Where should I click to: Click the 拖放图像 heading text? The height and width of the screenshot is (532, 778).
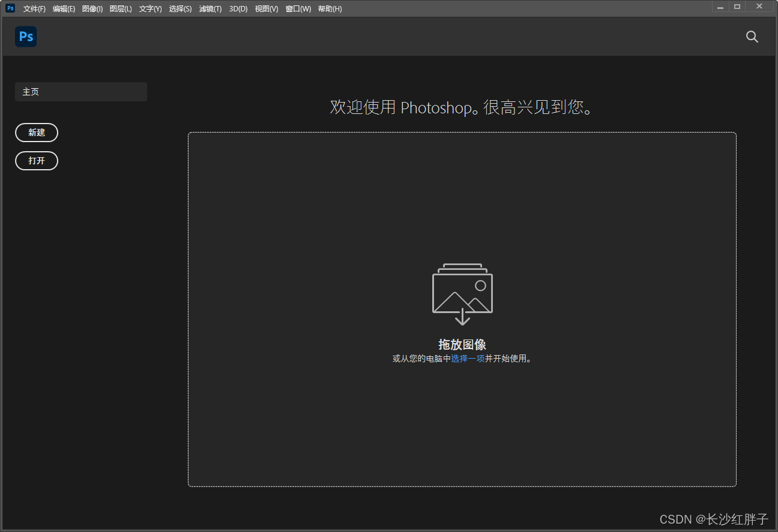tap(462, 344)
